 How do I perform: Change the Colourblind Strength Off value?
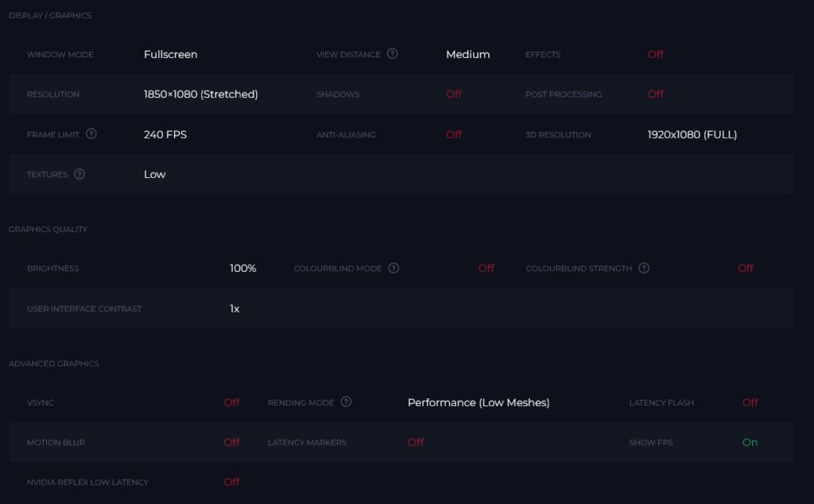(x=746, y=269)
